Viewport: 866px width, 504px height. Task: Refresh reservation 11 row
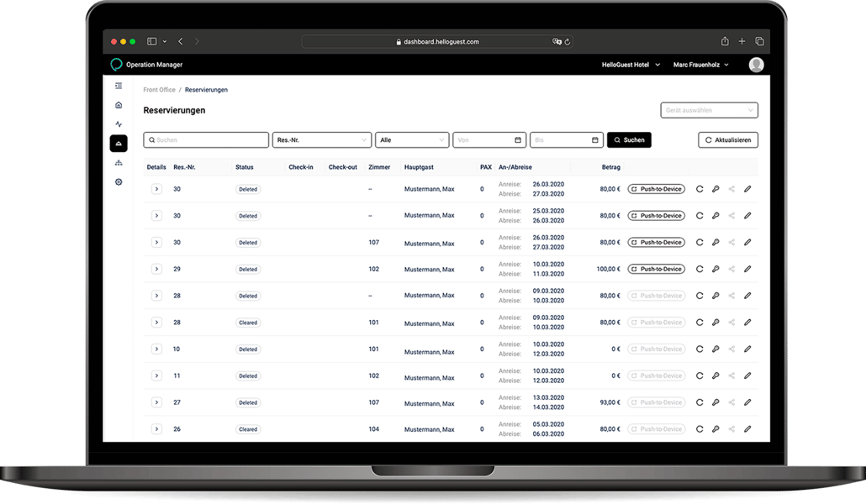[x=700, y=376]
